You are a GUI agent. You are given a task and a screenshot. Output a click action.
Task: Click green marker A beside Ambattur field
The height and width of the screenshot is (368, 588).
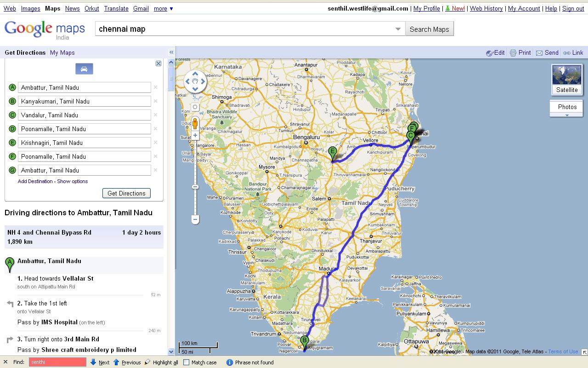(12, 87)
